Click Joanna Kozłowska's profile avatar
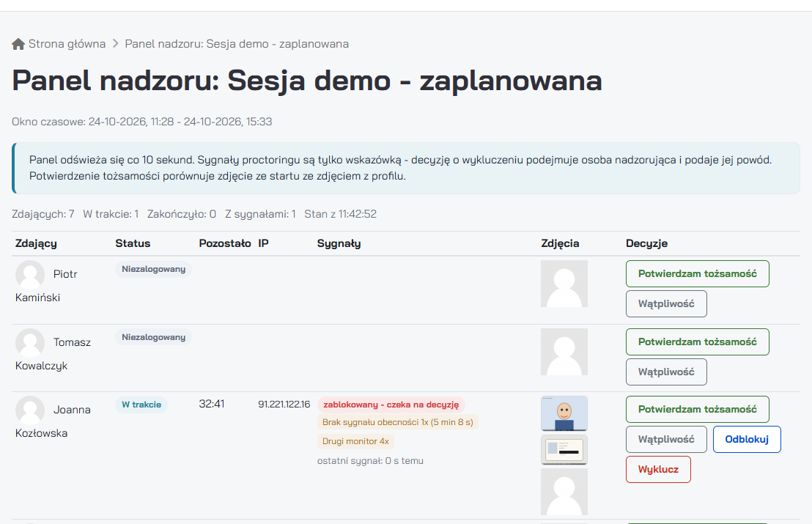This screenshot has height=524, width=812. (x=30, y=410)
